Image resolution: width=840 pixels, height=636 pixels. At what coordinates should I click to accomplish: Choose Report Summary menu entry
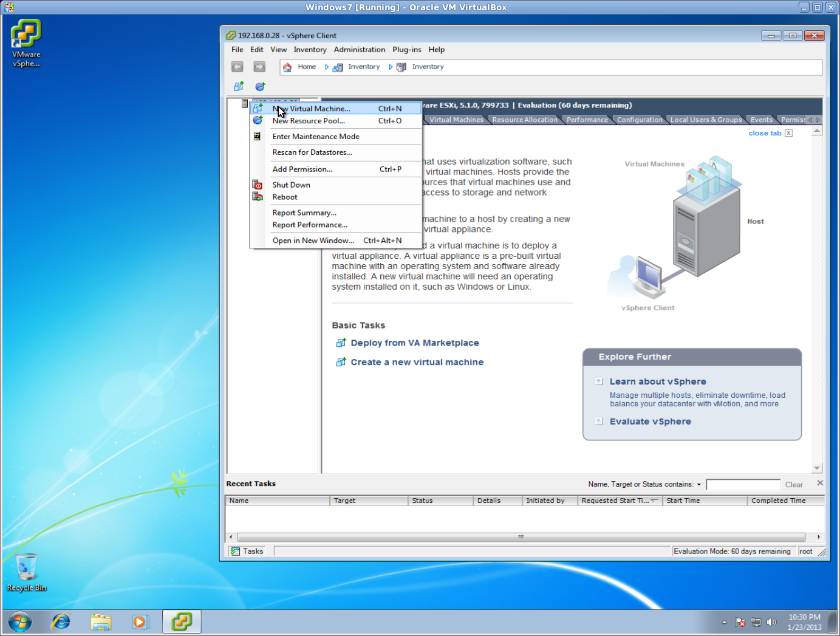(336, 213)
